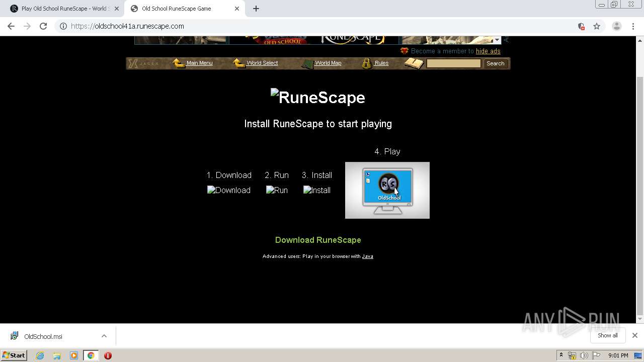Viewport: 644px width, 362px height.
Task: Open the OldSchool.msi download
Action: tap(43, 336)
